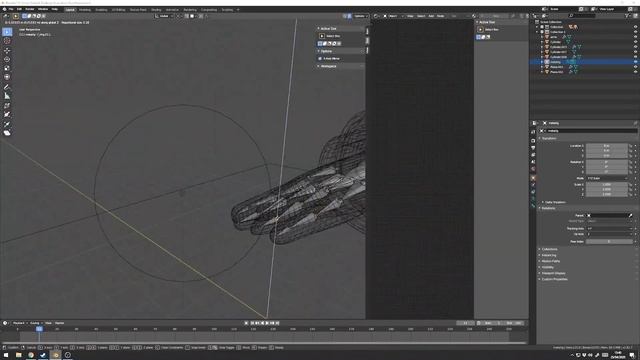Open the rotation Mode XYZ Euler dropdown
The height and width of the screenshot is (360, 640).
(607, 178)
